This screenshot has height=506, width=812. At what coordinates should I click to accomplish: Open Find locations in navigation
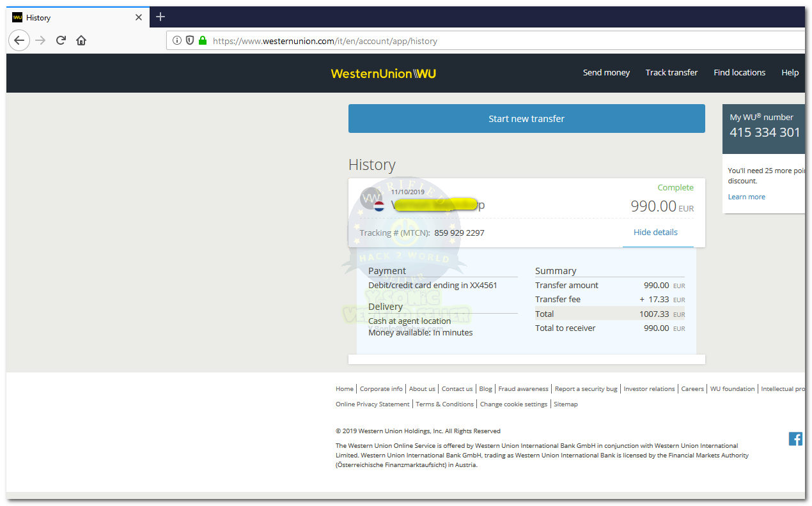739,73
